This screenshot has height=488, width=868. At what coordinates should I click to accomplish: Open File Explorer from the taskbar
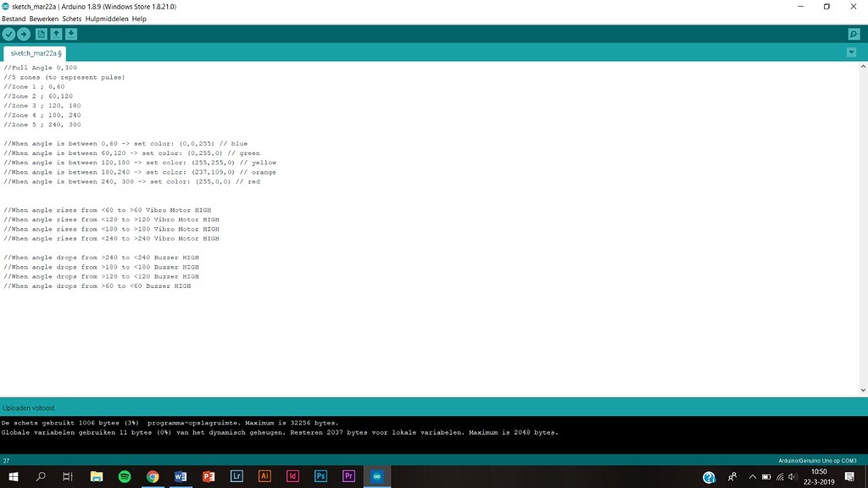pos(97,476)
